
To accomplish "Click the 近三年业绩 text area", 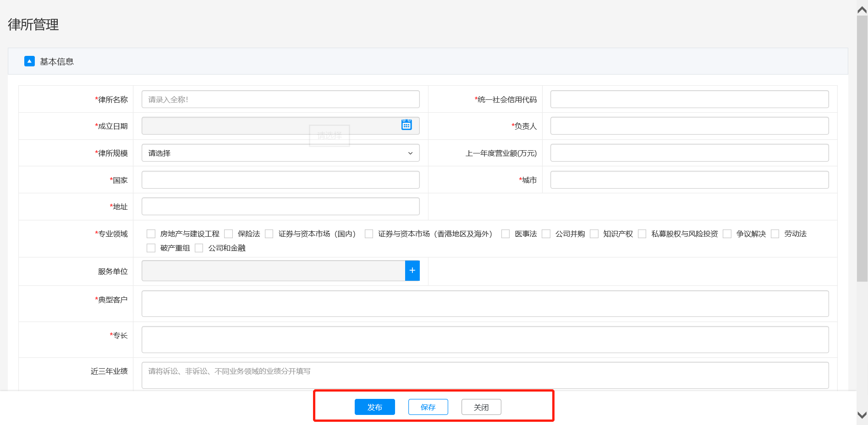I will tap(485, 376).
